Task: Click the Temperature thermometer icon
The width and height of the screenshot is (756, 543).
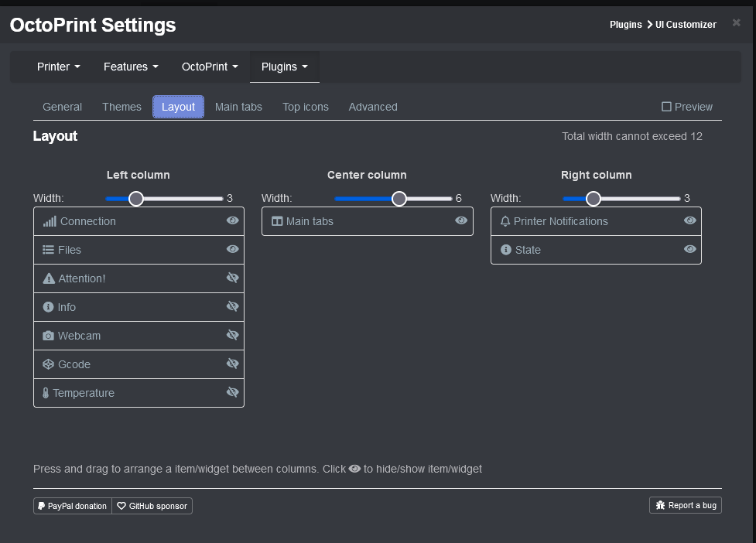Action: 45,392
